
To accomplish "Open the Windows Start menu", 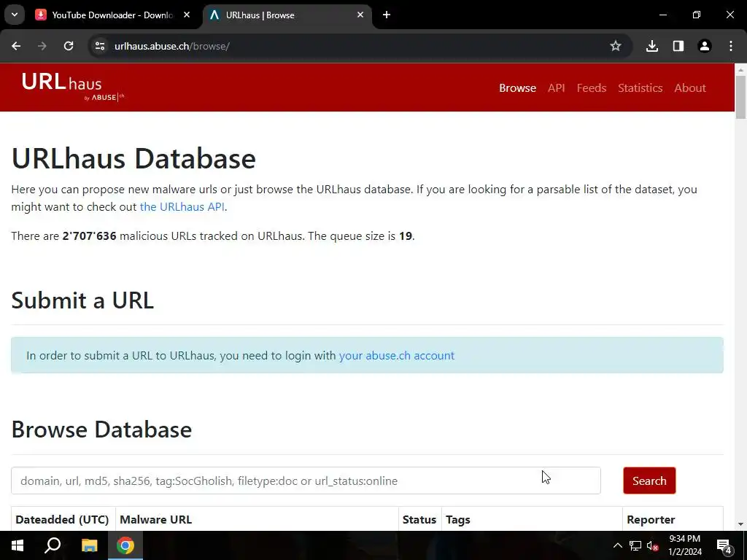I will [x=18, y=545].
